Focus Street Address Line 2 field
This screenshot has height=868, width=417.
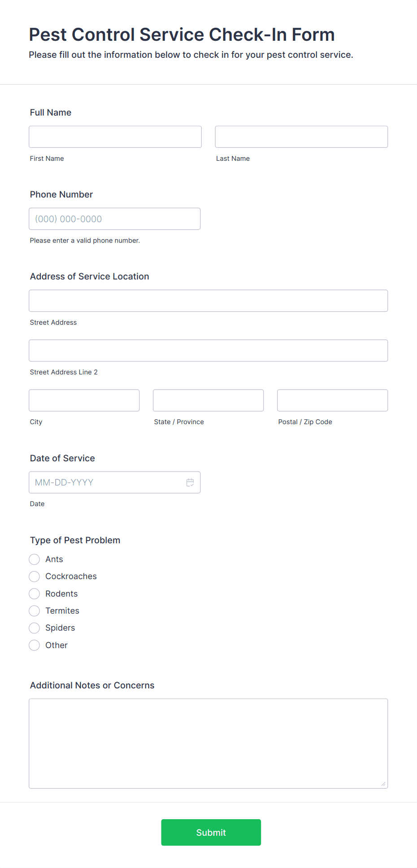click(208, 351)
